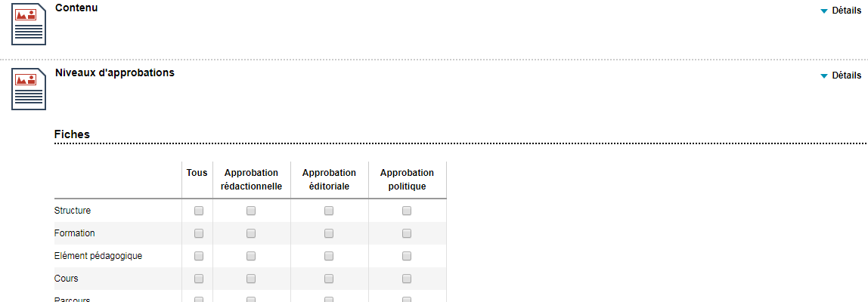Expand Détails for the Contenu section

point(840,10)
